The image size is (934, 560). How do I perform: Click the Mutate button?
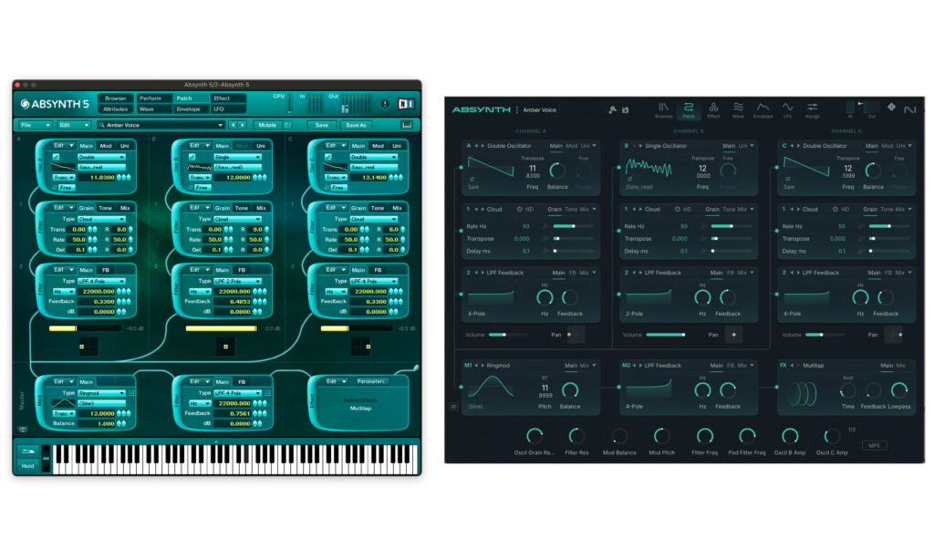267,125
